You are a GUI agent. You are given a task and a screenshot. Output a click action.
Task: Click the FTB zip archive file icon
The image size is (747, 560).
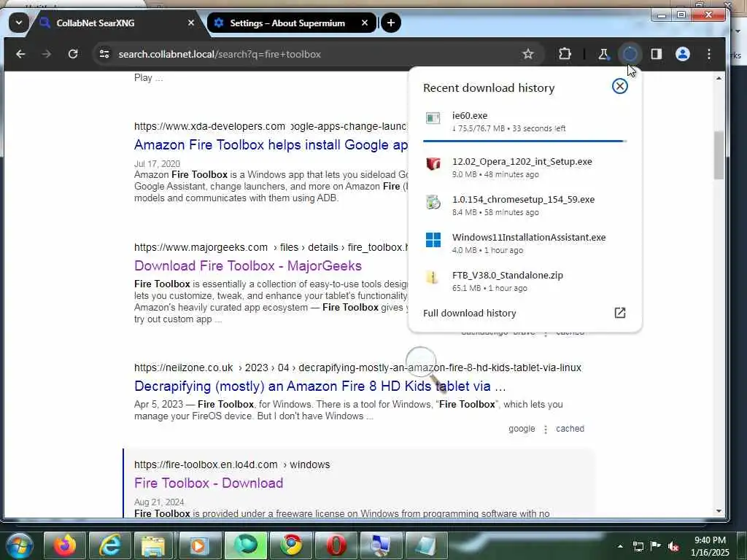432,277
